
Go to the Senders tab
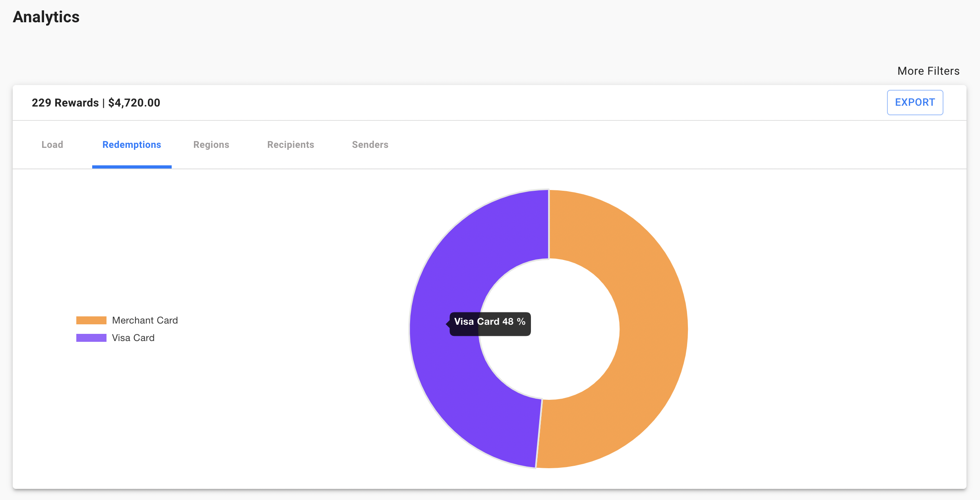(x=370, y=145)
